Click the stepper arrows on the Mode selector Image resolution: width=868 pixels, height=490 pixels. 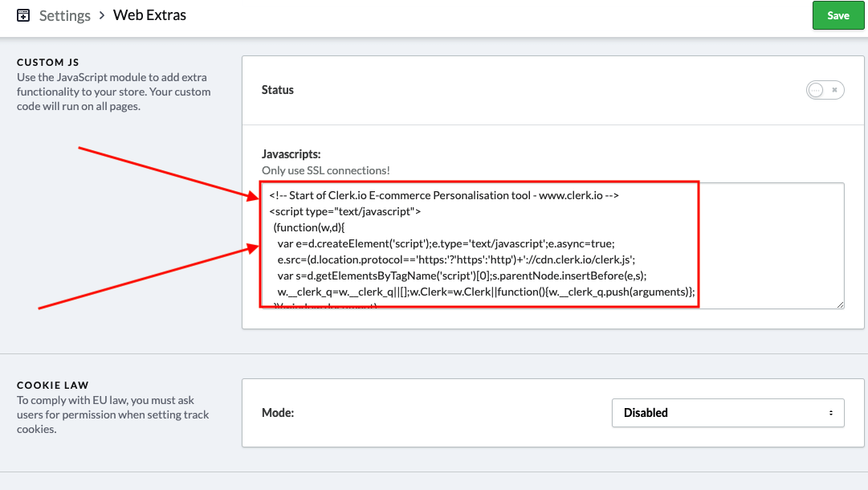coord(833,413)
